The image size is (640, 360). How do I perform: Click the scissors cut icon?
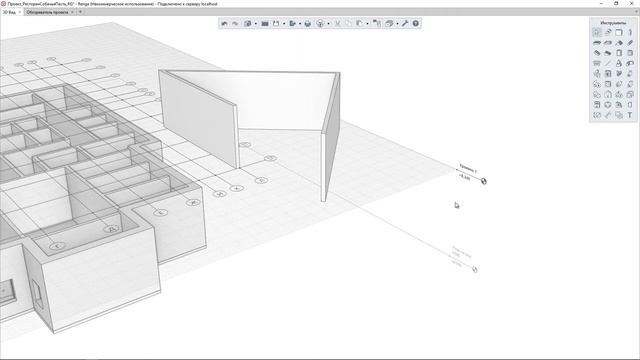[338, 24]
